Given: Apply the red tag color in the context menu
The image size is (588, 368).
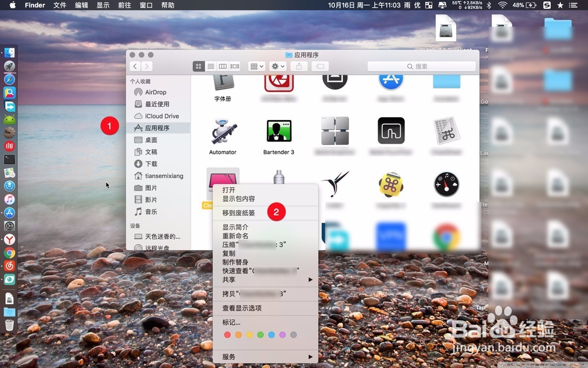Looking at the screenshot, I should tap(226, 334).
